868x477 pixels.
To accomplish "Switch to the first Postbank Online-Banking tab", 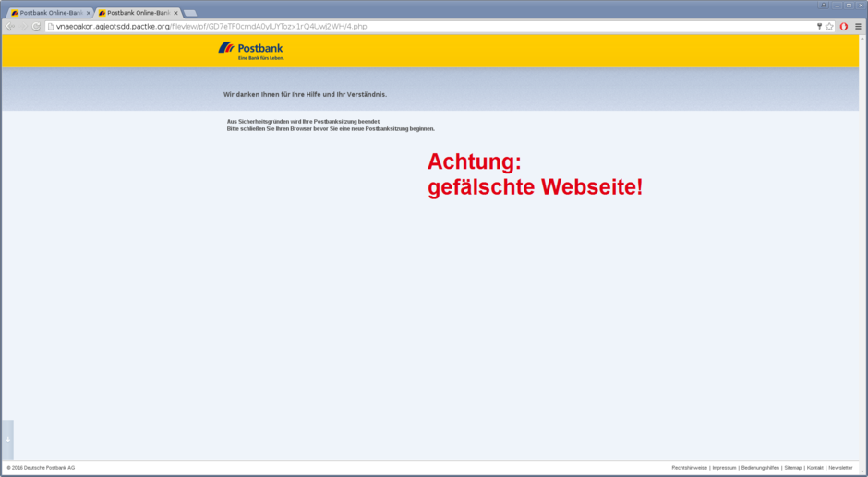I will (48, 13).
